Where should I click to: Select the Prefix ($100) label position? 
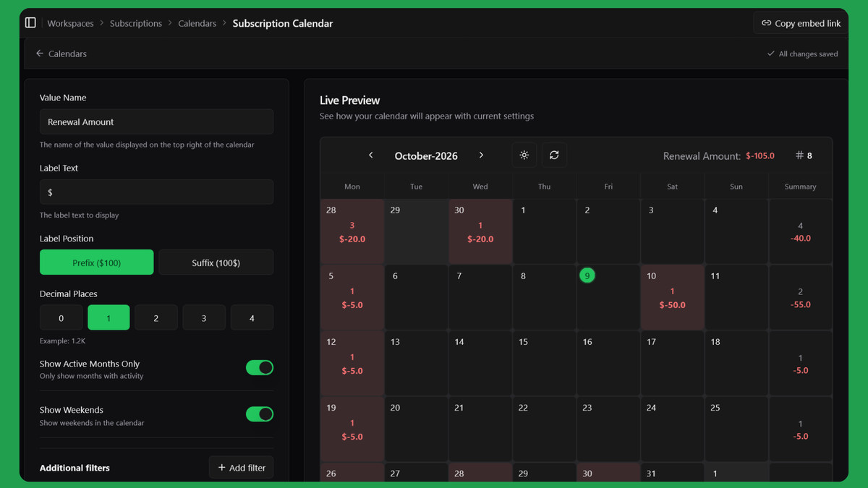tap(97, 262)
